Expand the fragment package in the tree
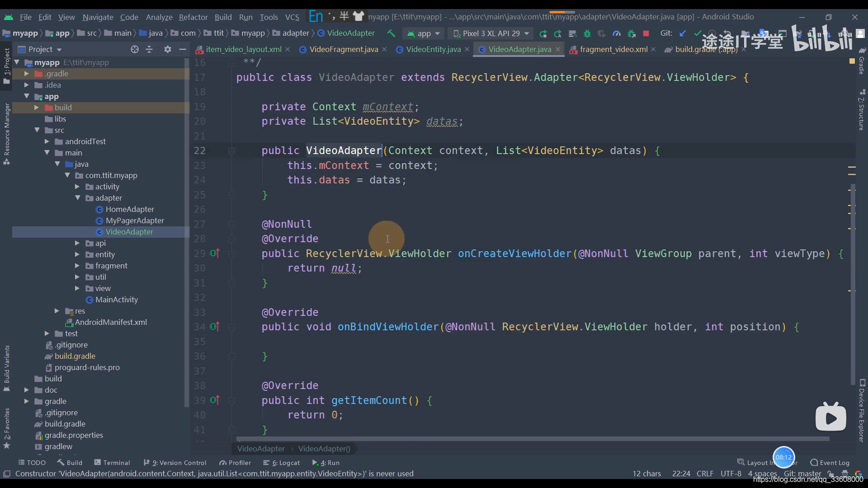Image resolution: width=868 pixels, height=488 pixels. [77, 266]
